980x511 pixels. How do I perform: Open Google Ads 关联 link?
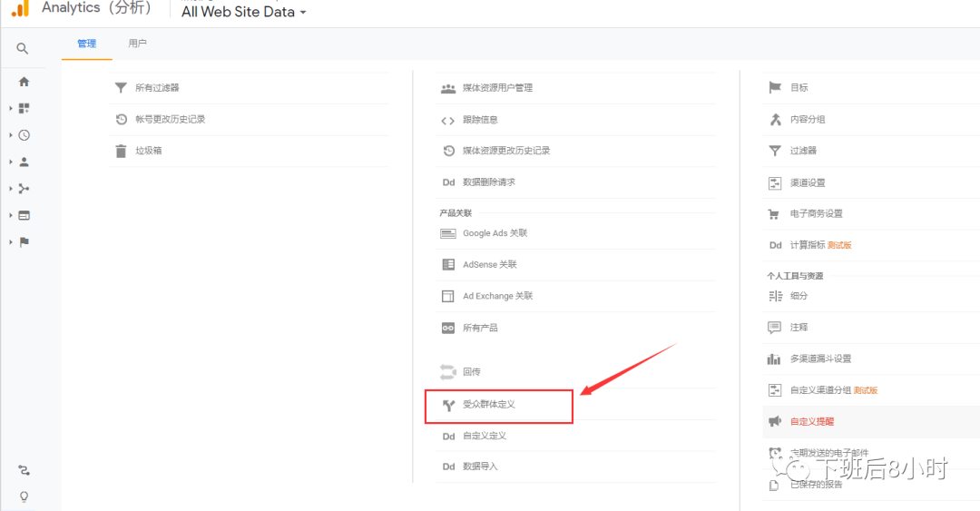coord(495,233)
